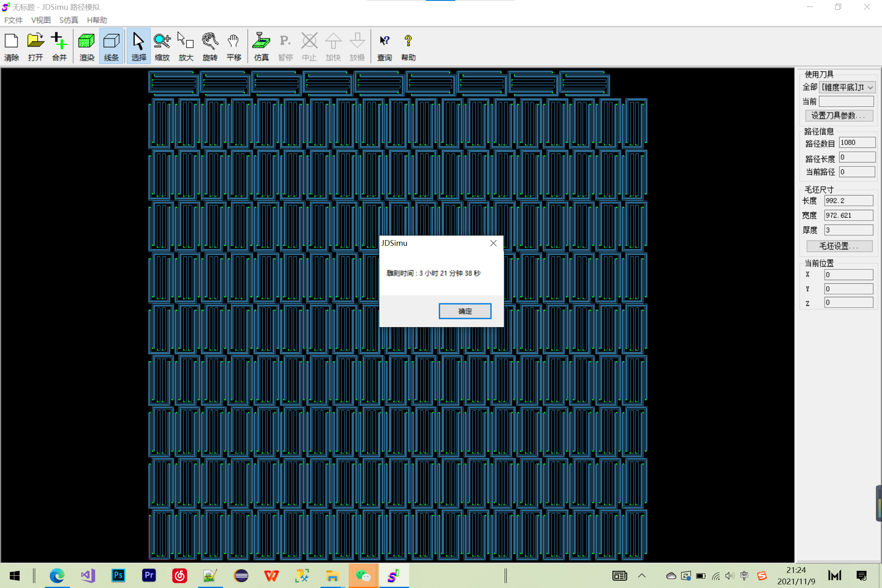
Task: Choose the 放大 zoom-window tool
Action: click(186, 47)
